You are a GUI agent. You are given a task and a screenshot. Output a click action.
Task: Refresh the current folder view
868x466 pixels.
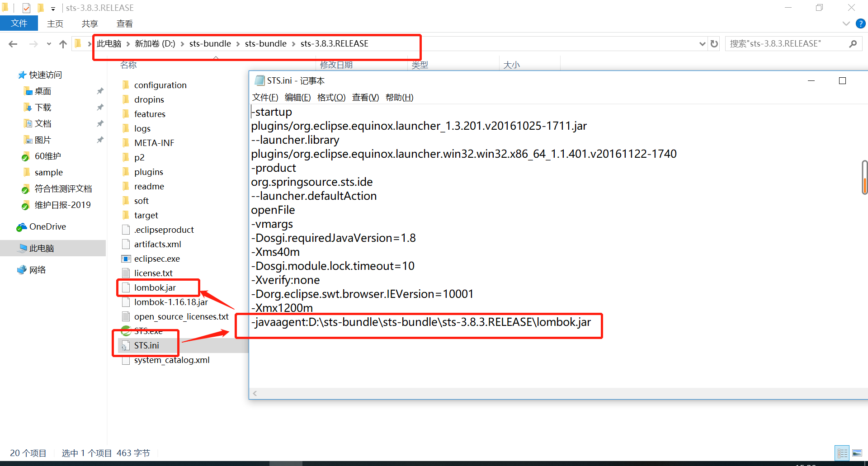(x=714, y=44)
